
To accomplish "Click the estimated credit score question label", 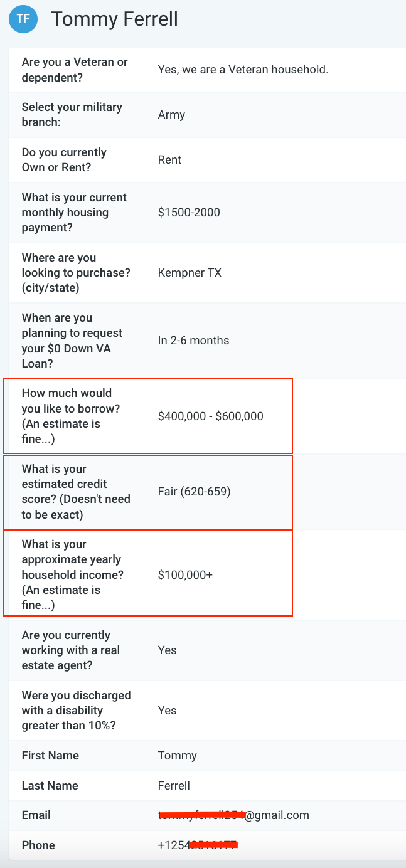I will (x=76, y=492).
